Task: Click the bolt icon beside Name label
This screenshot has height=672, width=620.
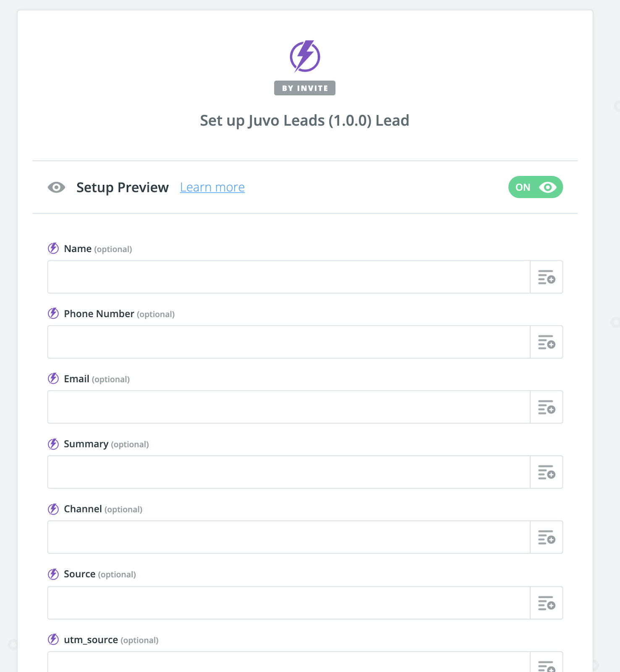Action: 53,249
